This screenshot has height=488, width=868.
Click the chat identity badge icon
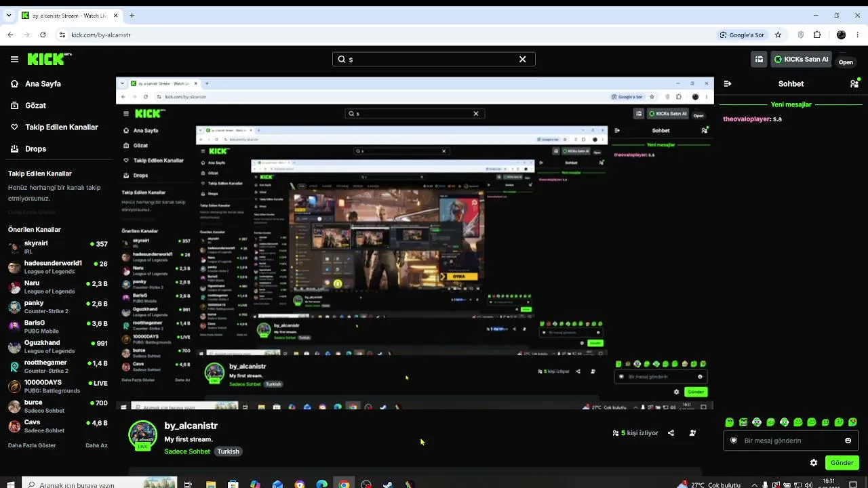coord(734,441)
